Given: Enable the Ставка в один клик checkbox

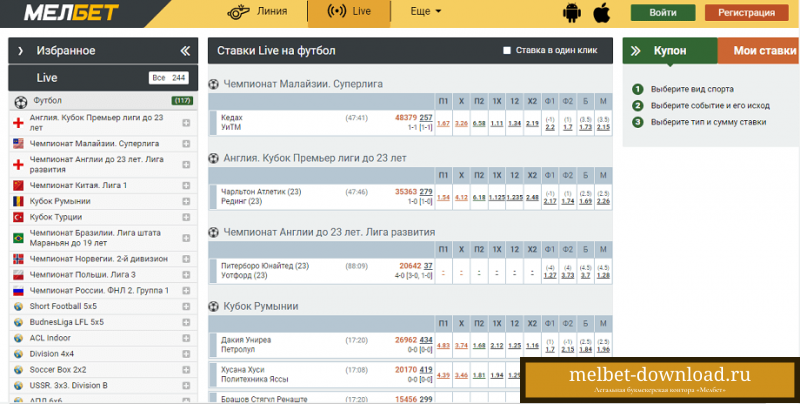Looking at the screenshot, I should click(x=507, y=50).
